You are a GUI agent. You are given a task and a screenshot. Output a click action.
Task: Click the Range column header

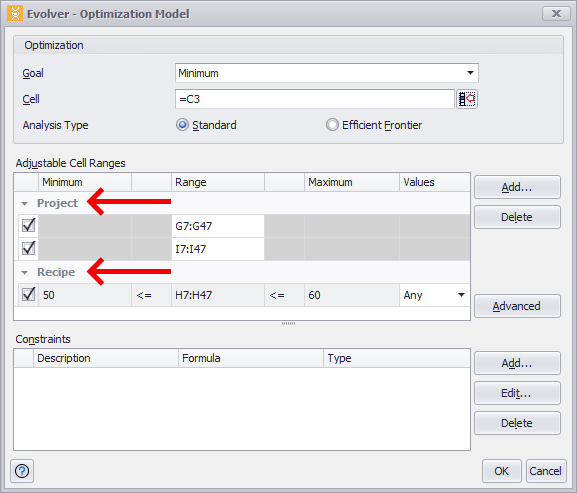pos(217,182)
